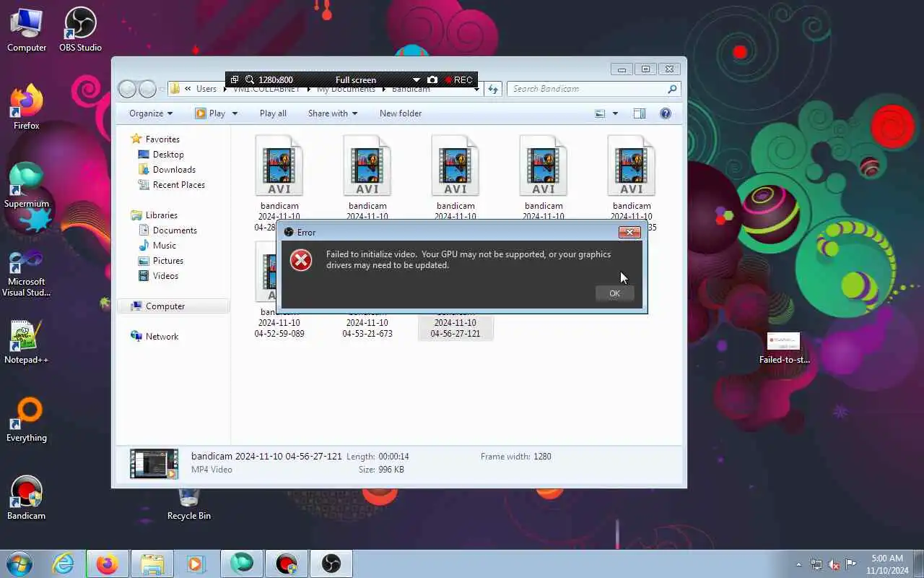Viewport: 924px width, 578px height.
Task: Show hidden tray icons arrow
Action: pyautogui.click(x=798, y=564)
